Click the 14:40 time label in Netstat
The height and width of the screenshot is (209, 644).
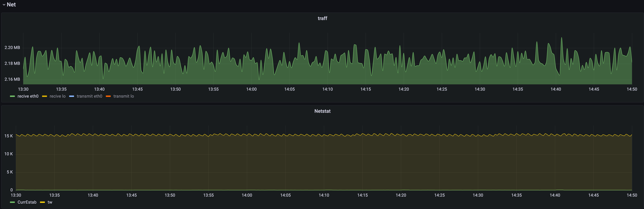(555, 195)
